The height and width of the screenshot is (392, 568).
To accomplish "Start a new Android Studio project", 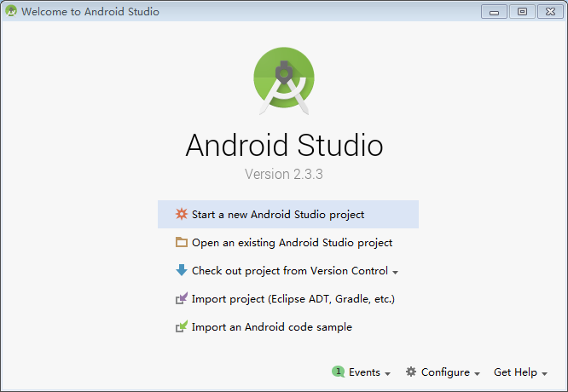I will [278, 215].
